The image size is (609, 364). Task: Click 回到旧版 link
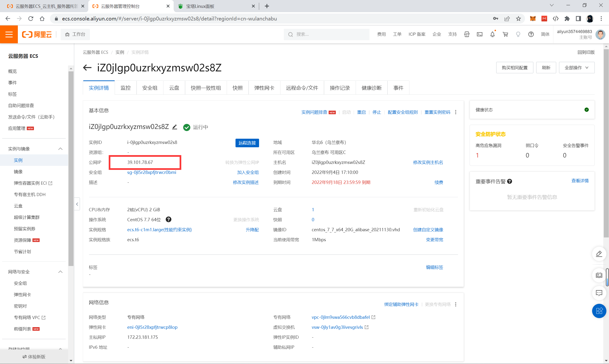(x=586, y=52)
